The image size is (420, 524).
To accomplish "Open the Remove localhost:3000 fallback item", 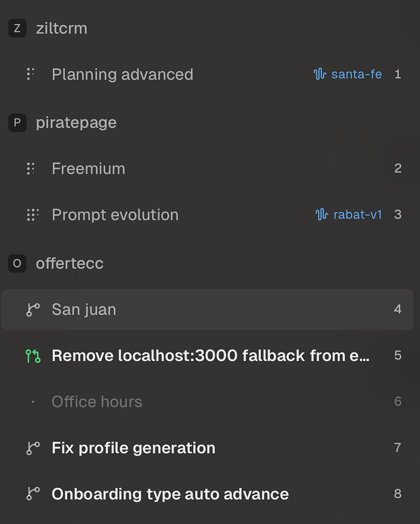I will coord(211,356).
